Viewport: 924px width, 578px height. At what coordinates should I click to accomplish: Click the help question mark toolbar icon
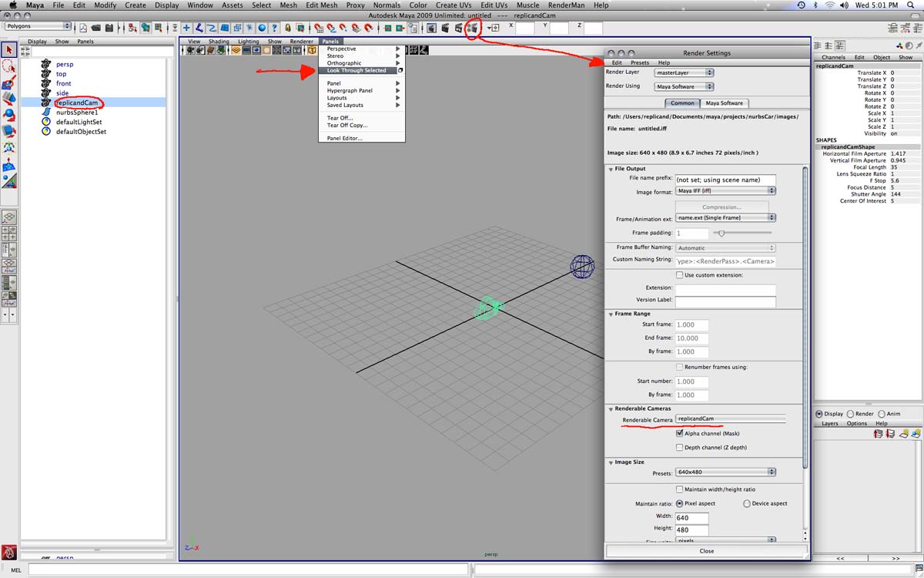(274, 28)
